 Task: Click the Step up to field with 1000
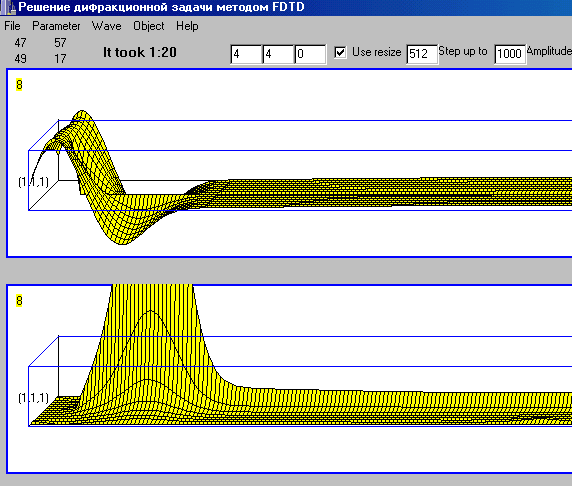(510, 54)
